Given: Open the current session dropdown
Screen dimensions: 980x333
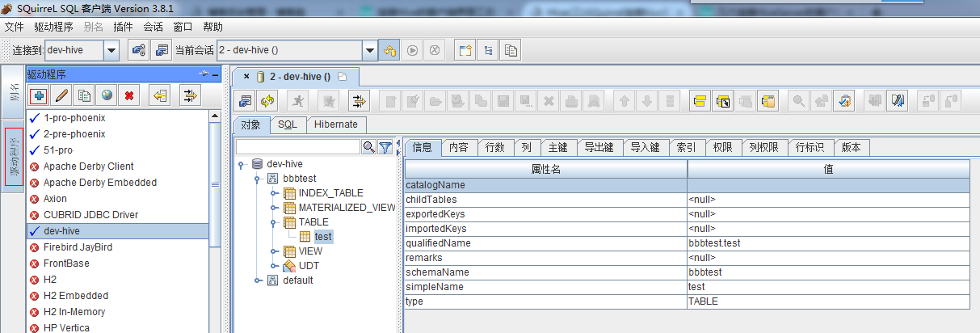Looking at the screenshot, I should click(370, 50).
